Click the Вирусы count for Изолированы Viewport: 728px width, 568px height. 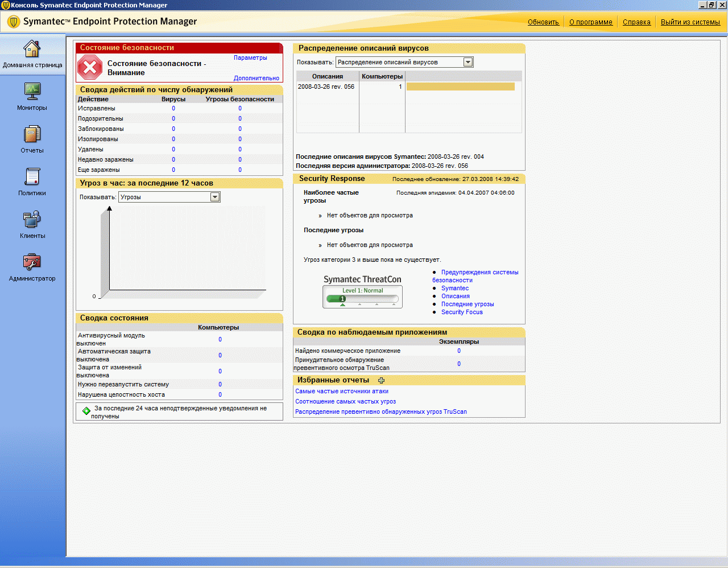click(173, 139)
